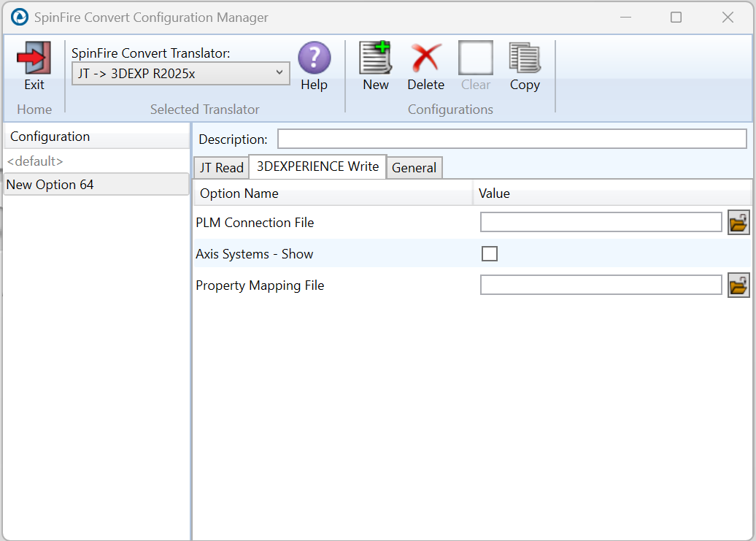Click the Description input field
Screen dimensions: 756x541
pos(512,139)
